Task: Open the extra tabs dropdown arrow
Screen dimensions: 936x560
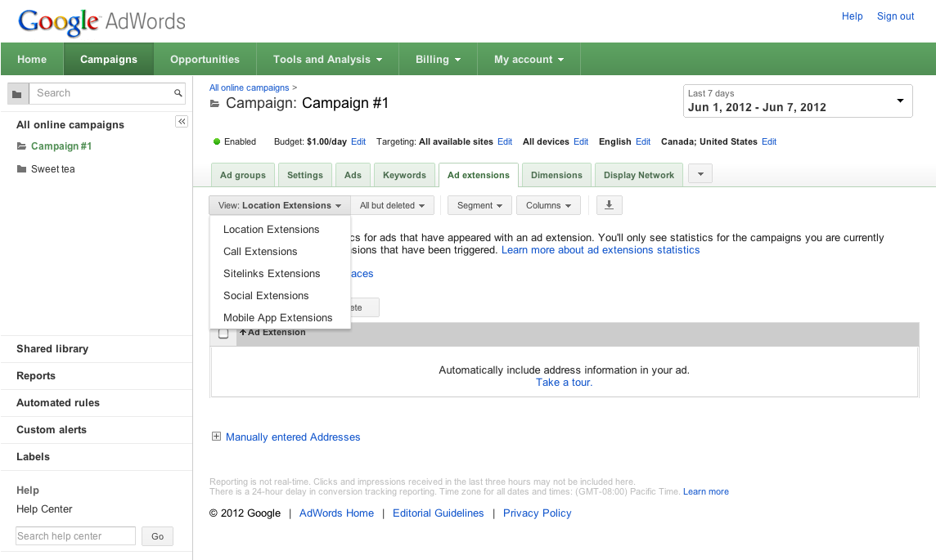Action: pyautogui.click(x=700, y=173)
